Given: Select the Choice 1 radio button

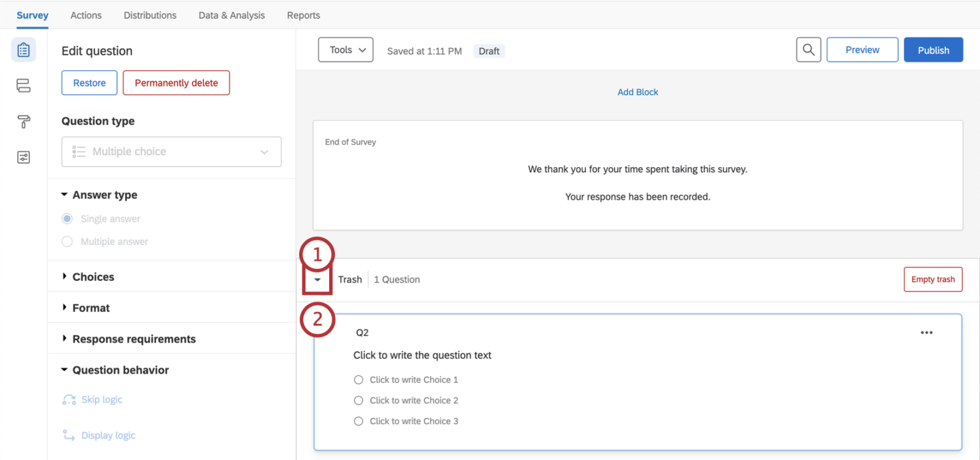Looking at the screenshot, I should point(358,379).
